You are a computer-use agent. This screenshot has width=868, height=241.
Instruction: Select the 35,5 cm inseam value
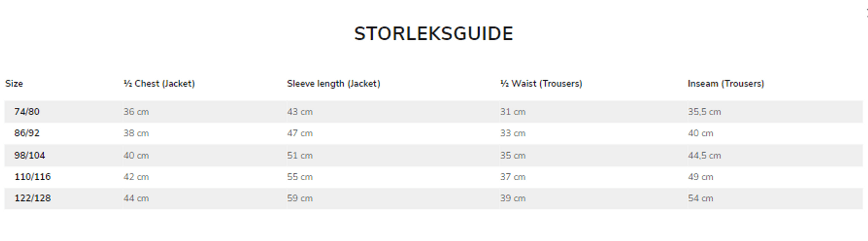coord(704,112)
